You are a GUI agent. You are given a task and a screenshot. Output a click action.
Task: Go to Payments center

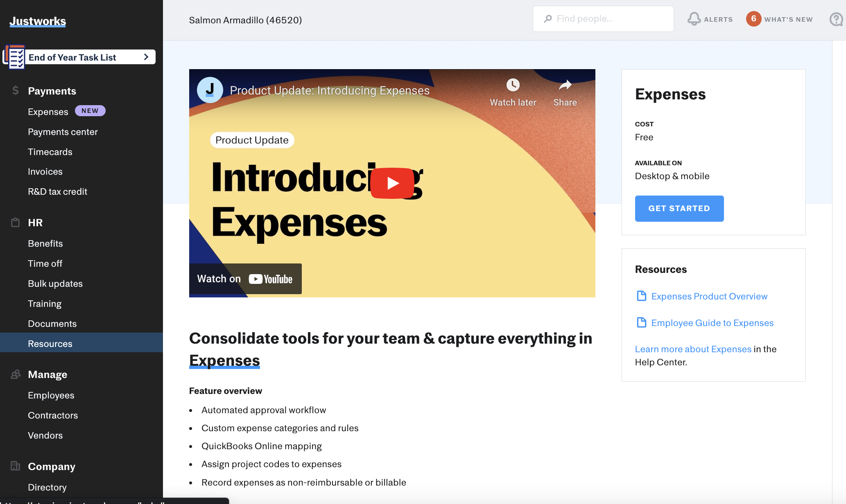(63, 132)
